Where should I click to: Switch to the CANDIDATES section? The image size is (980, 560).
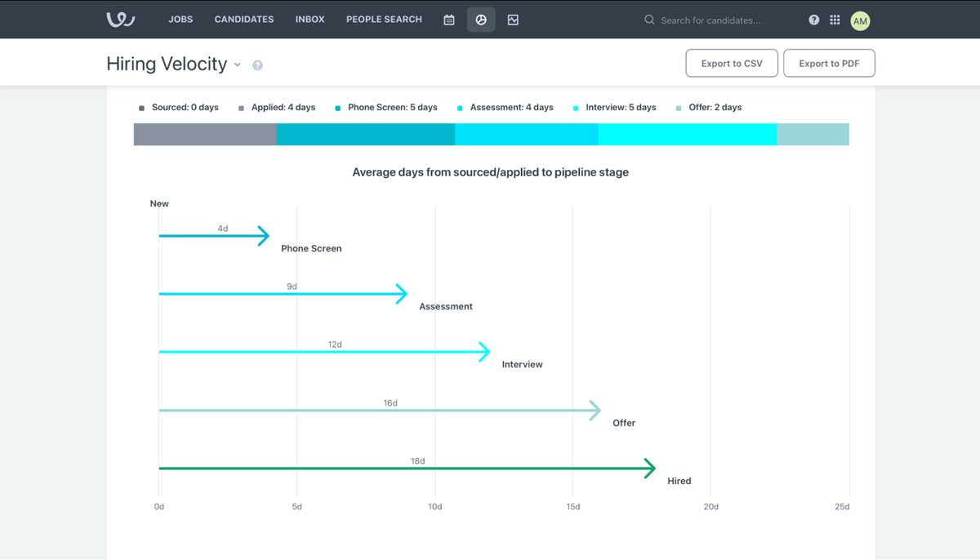tap(243, 19)
